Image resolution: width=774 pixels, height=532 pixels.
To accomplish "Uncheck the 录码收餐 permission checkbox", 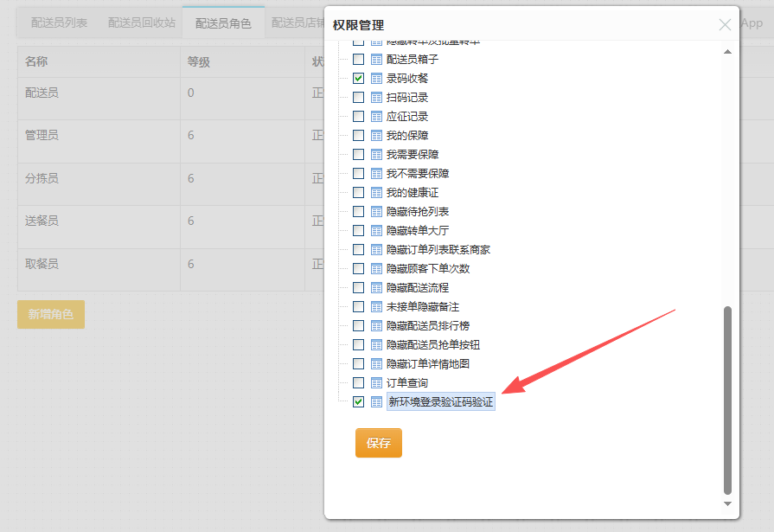I will point(358,79).
